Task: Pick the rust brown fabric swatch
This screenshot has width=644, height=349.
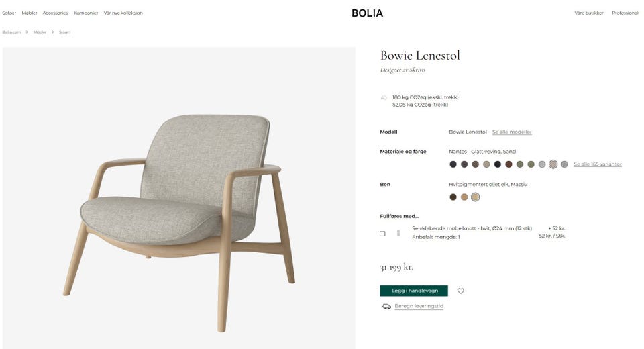Action: 508,164
